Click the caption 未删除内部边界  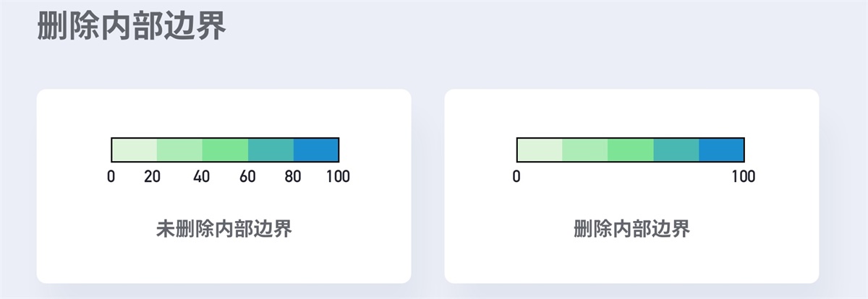[x=224, y=230]
